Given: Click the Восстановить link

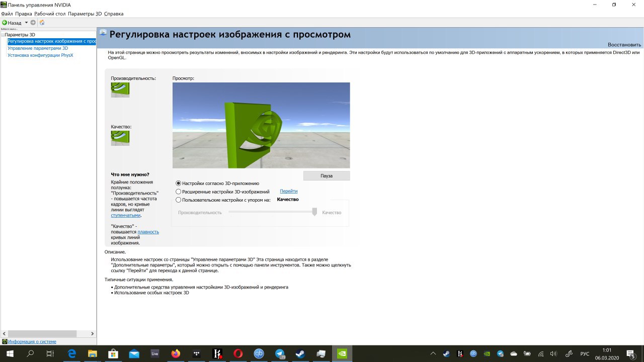Looking at the screenshot, I should (624, 45).
